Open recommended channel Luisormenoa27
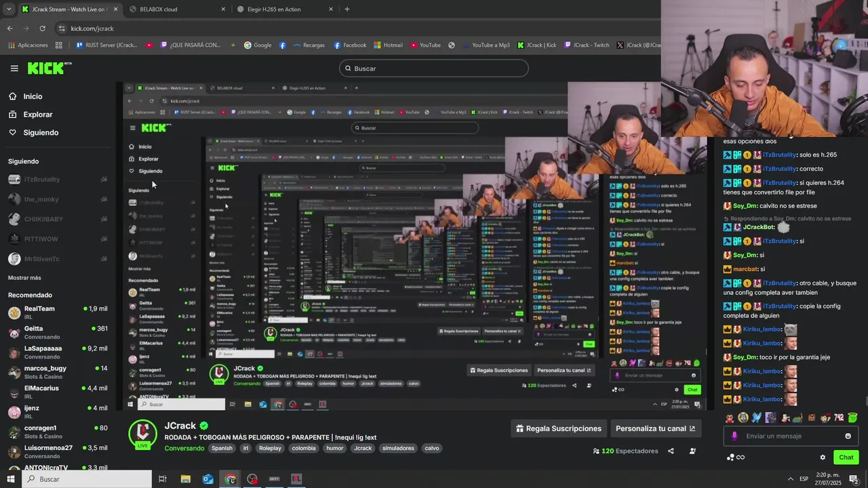Image resolution: width=868 pixels, height=488 pixels. [x=58, y=451]
